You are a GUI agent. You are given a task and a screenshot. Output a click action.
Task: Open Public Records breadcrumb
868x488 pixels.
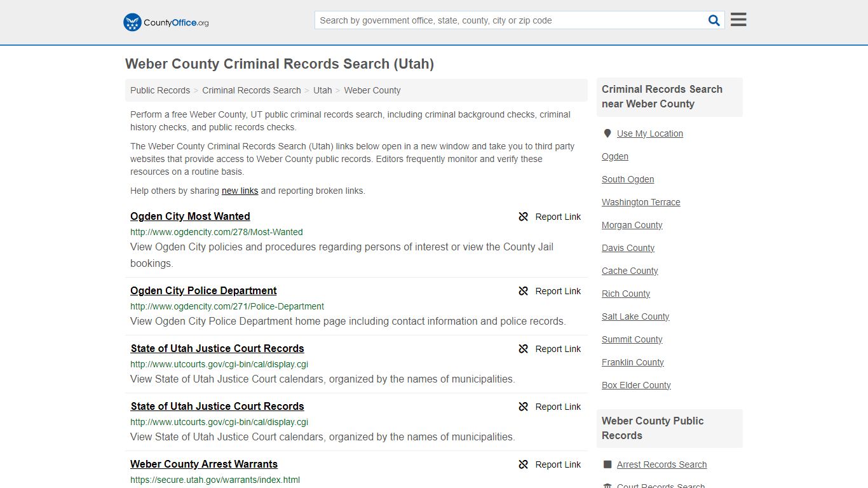click(x=160, y=90)
